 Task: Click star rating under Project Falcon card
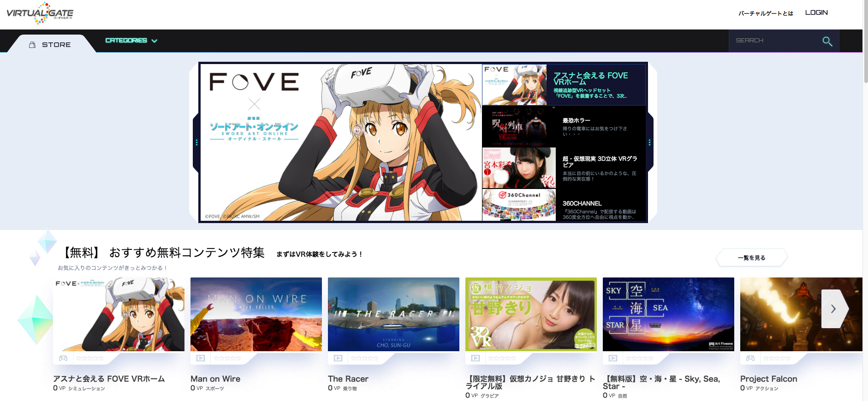pyautogui.click(x=777, y=358)
